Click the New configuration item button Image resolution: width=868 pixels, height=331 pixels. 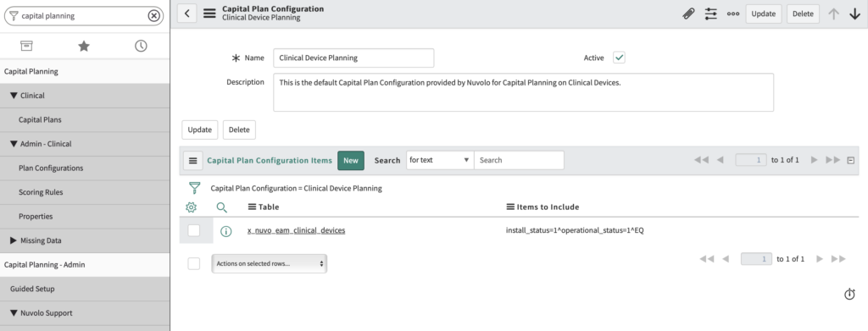tap(351, 160)
